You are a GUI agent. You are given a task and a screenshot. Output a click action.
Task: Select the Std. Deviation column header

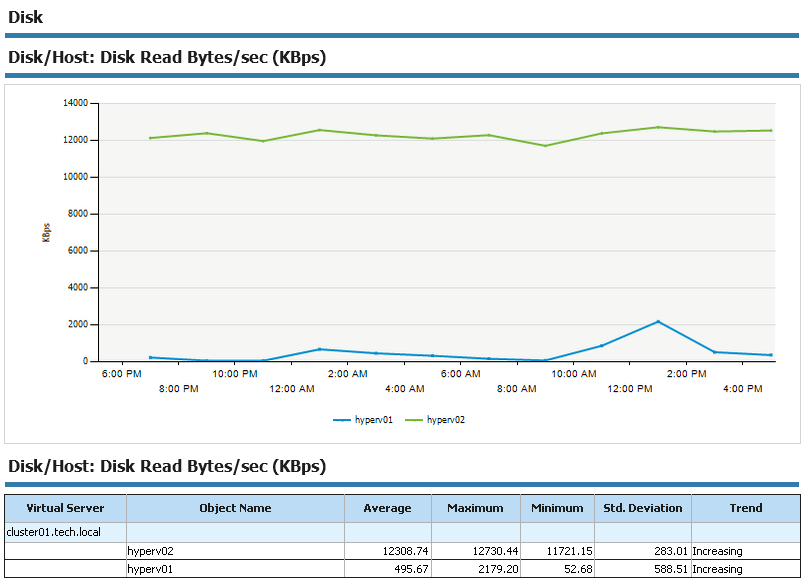tap(643, 508)
